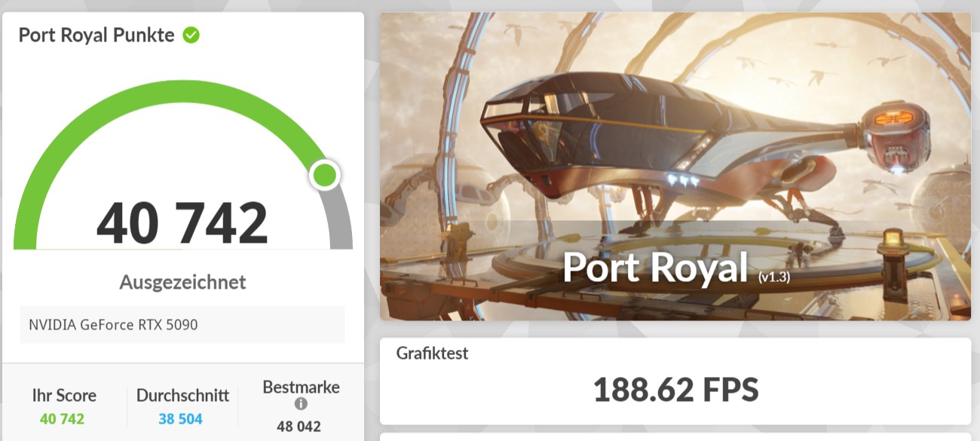Click the Durchschnitt label
The height and width of the screenshot is (441, 980).
tap(182, 395)
